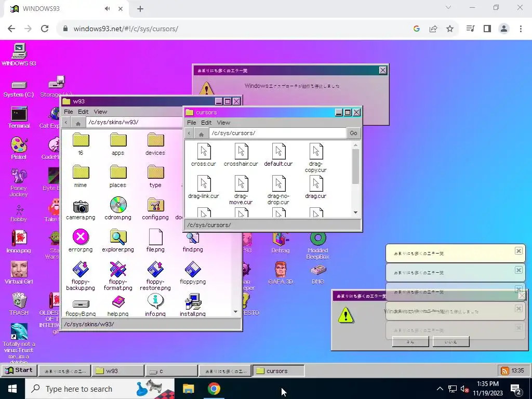
Task: Select cdrom.png in w93 window
Action: tap(118, 208)
